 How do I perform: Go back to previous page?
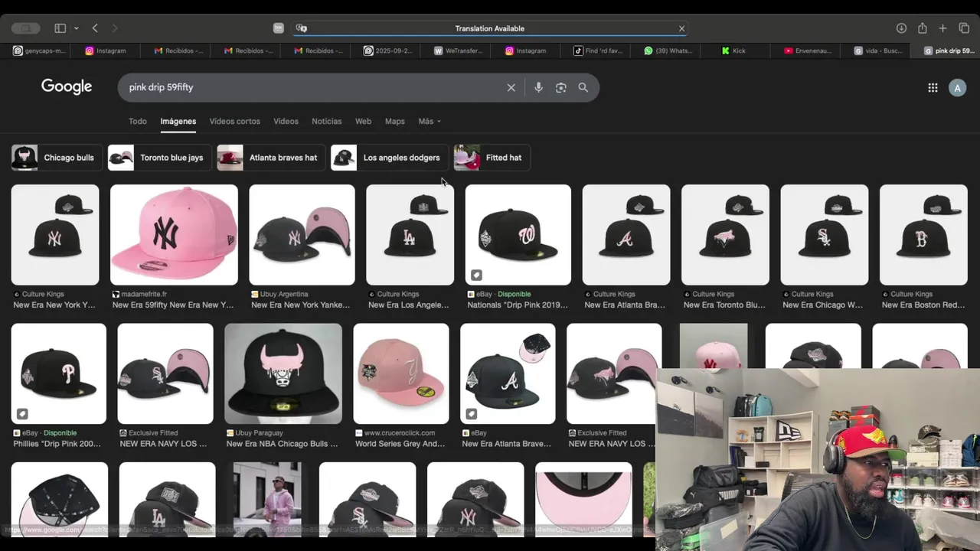point(95,28)
